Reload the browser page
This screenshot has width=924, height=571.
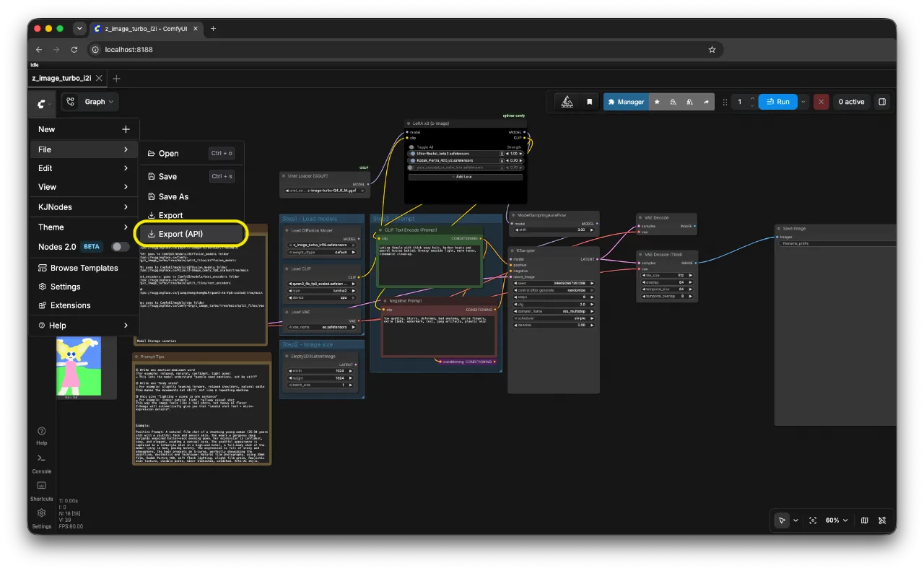74,50
